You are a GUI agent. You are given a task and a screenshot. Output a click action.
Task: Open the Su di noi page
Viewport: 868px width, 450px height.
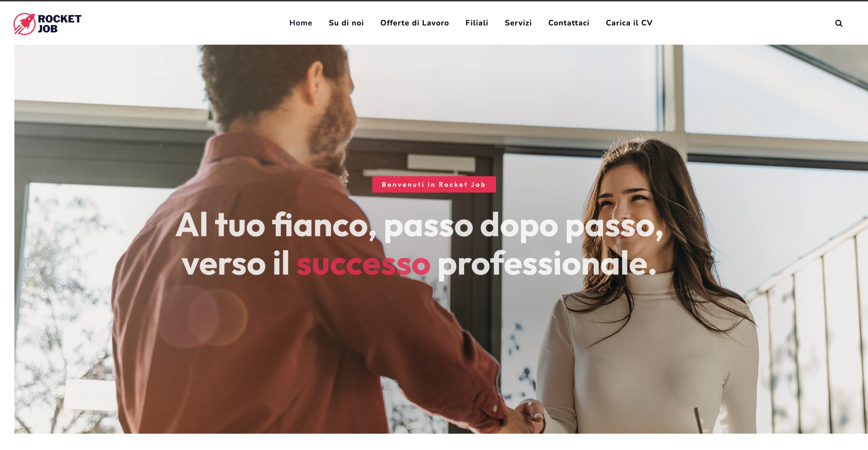[x=346, y=23]
